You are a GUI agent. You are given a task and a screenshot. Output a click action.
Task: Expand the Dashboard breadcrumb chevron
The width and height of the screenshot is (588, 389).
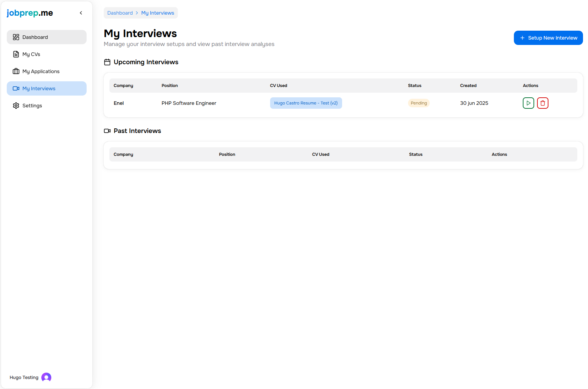pos(136,13)
